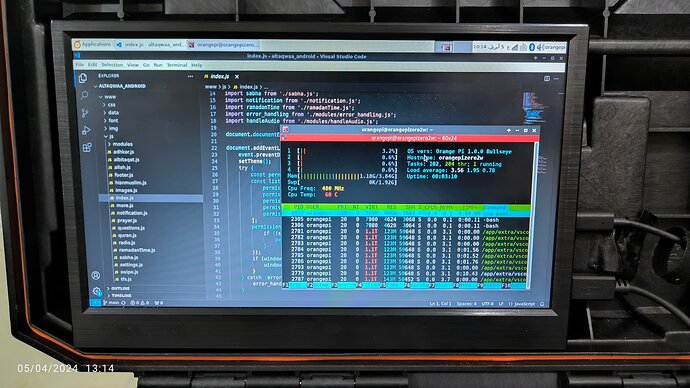Open the Source Control view
690x388 pixels.
pos(85,113)
